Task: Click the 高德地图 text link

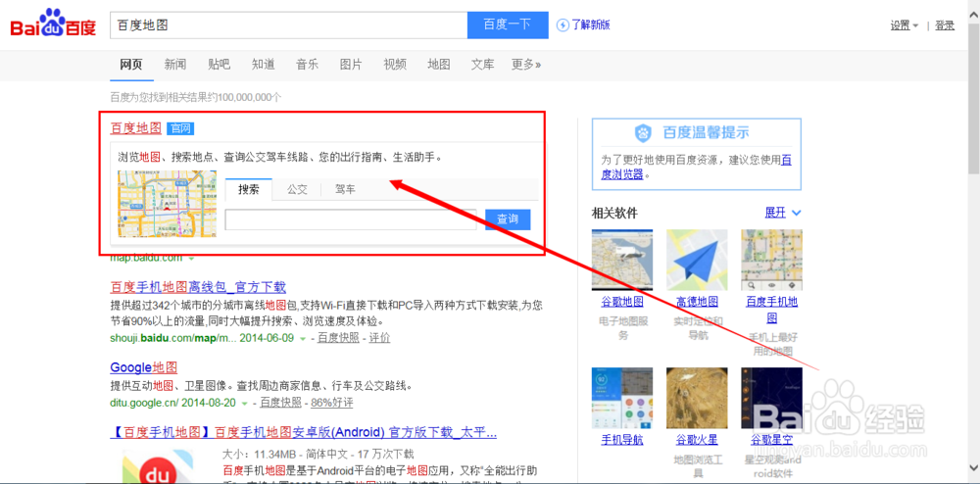Action: (x=697, y=303)
